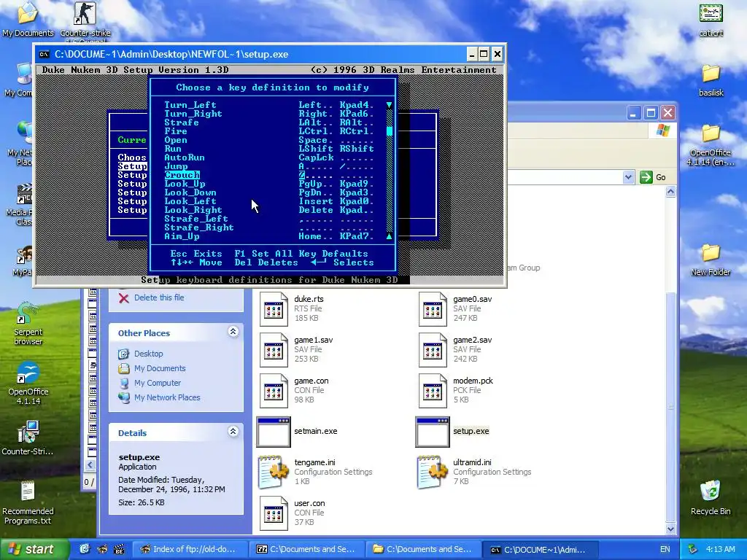Select Look_Up key definition
This screenshot has width=747, height=560.
[x=185, y=184]
